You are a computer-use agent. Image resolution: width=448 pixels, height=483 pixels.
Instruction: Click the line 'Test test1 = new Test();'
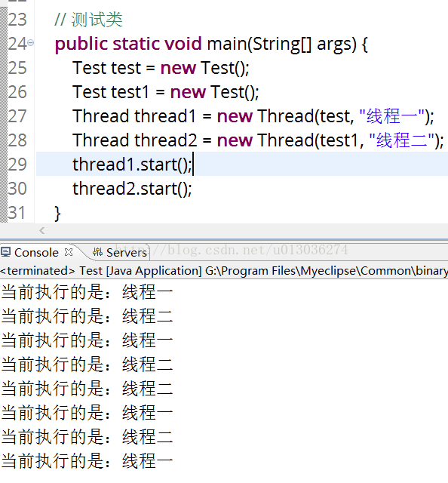pyautogui.click(x=166, y=92)
